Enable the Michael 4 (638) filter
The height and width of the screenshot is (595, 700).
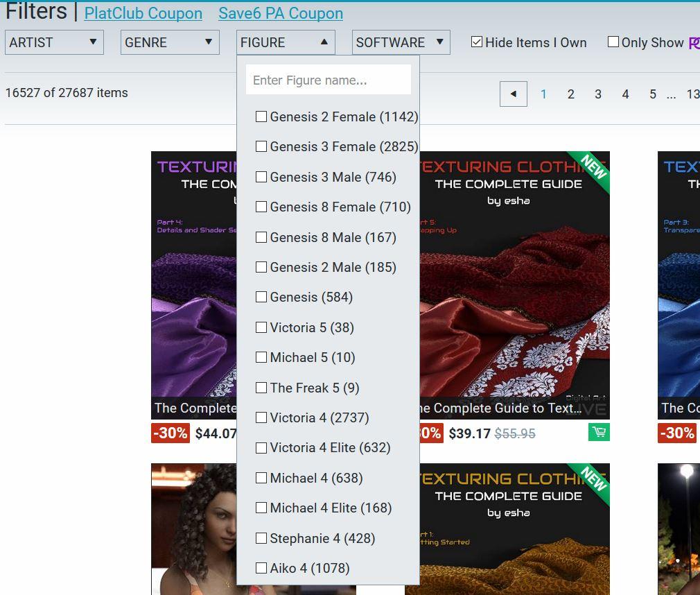261,478
